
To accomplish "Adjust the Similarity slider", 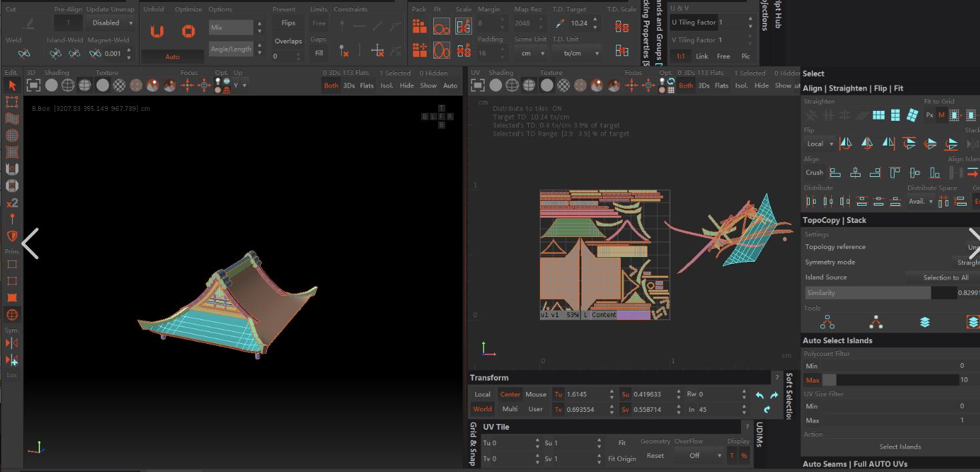I will 880,293.
